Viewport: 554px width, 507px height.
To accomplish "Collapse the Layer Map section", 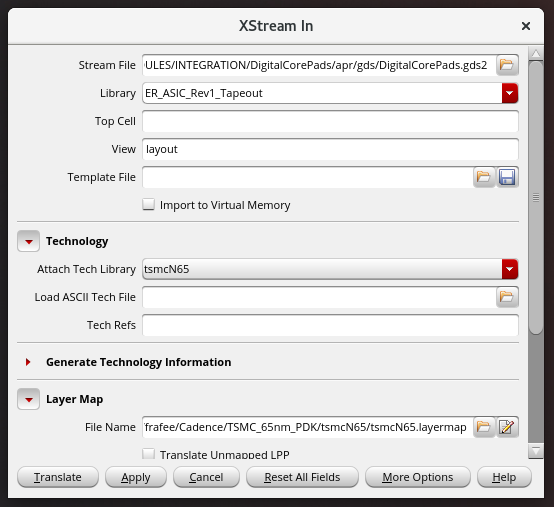I will click(29, 399).
